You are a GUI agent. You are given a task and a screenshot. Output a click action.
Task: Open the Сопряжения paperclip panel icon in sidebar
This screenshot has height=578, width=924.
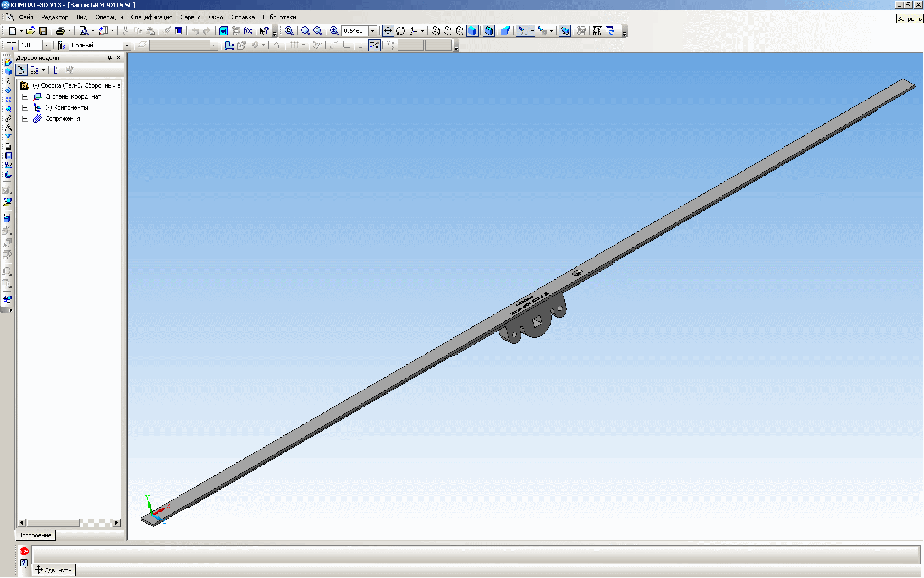click(8, 118)
